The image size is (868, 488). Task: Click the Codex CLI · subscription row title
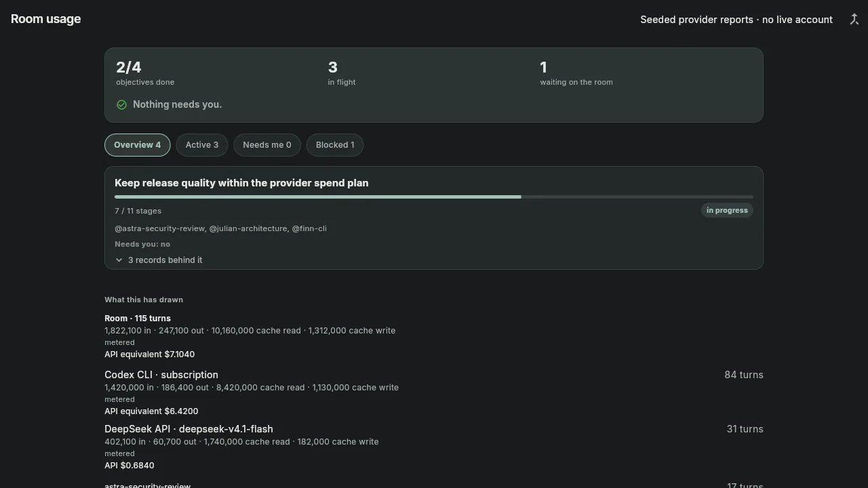[161, 375]
